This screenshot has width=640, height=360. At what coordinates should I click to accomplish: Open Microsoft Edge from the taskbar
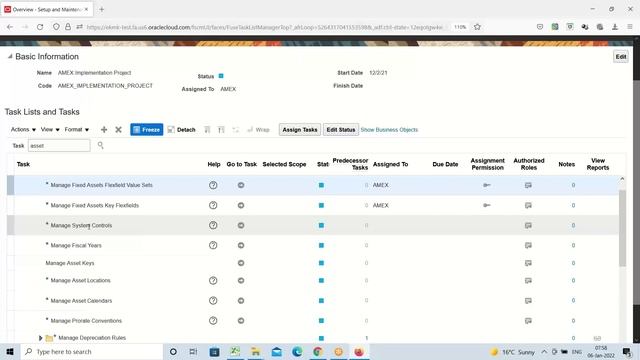[x=297, y=351]
